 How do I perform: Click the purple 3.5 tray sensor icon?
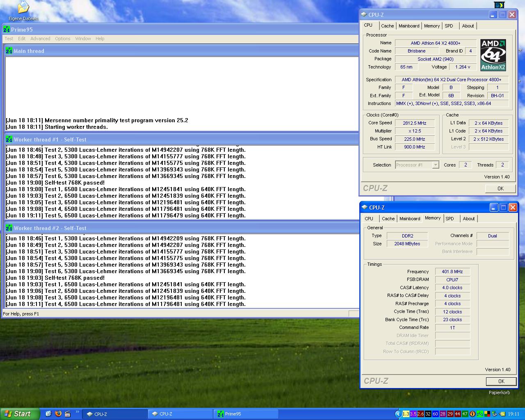pyautogui.click(x=413, y=414)
